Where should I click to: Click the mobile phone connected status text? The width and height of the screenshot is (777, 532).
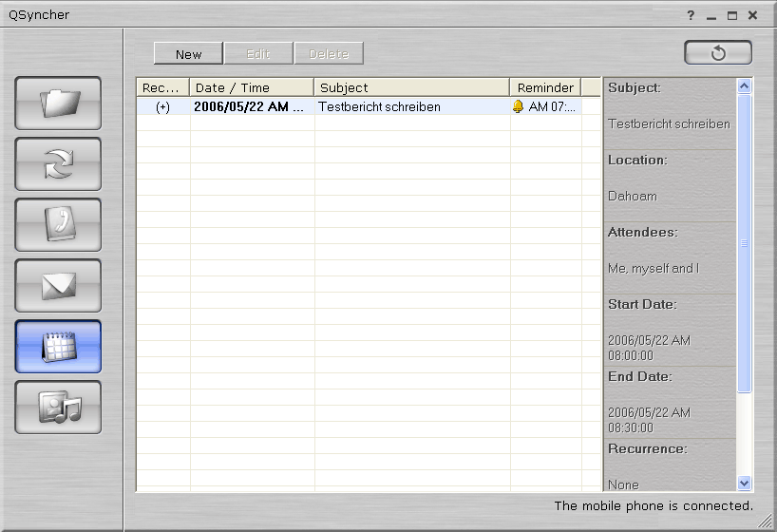(654, 505)
